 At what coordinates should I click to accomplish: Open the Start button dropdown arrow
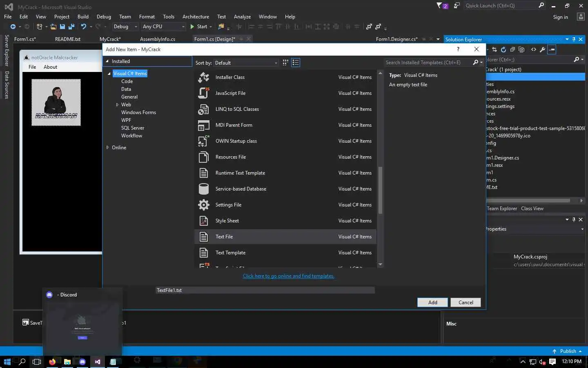[x=211, y=27]
